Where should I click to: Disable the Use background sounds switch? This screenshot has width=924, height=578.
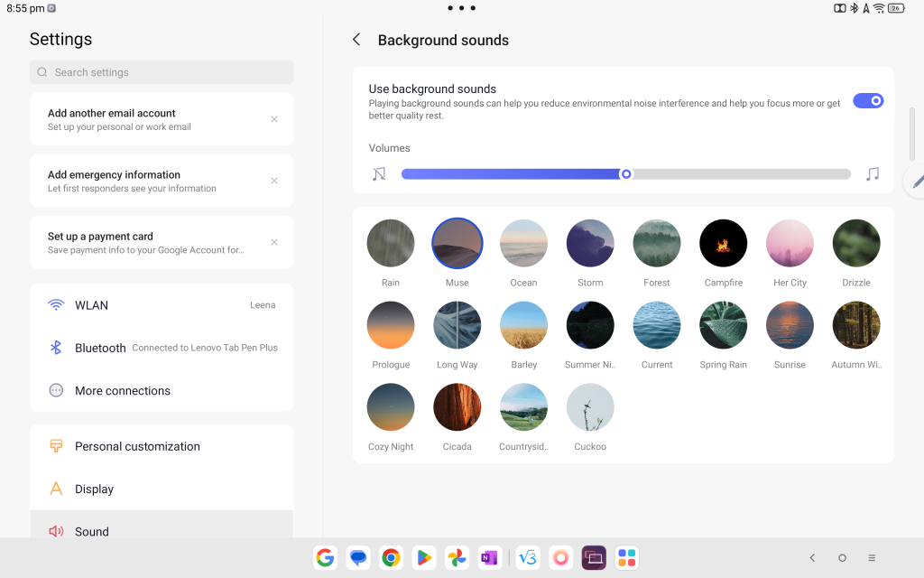click(867, 100)
